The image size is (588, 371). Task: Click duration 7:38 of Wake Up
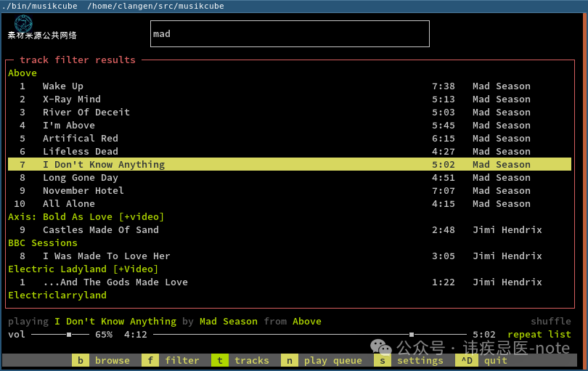[444, 86]
